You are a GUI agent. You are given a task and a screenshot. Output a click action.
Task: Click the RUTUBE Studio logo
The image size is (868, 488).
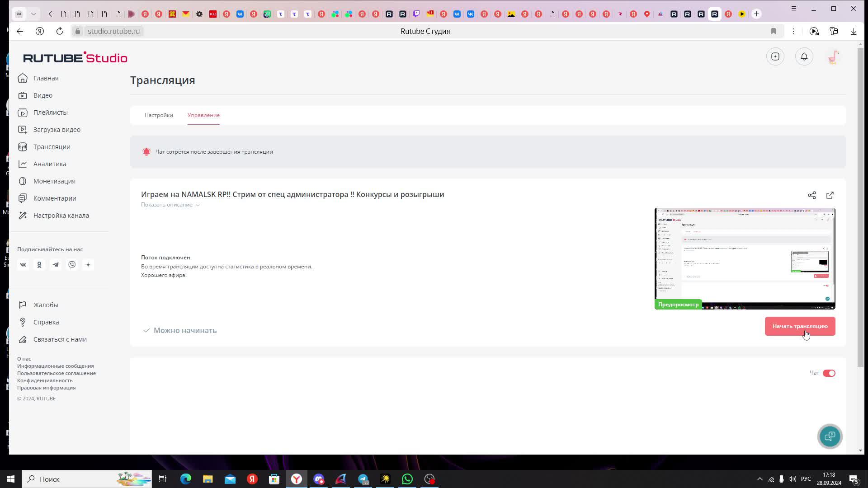point(75,57)
